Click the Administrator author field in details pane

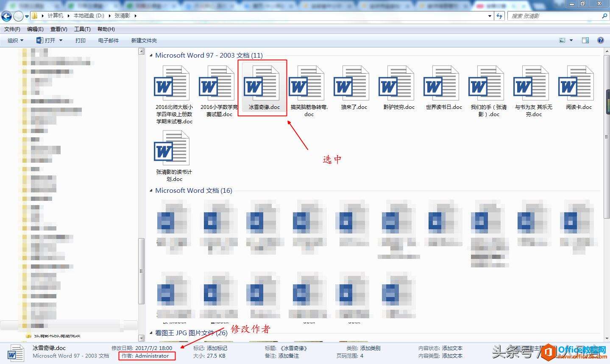pos(152,356)
